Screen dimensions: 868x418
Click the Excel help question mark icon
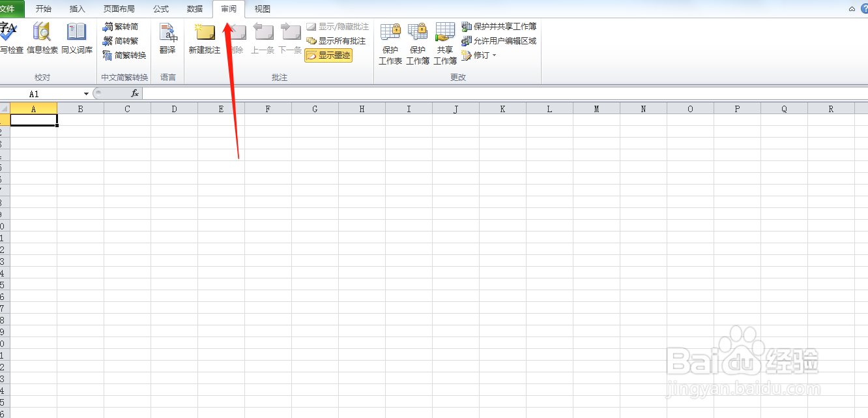(863, 8)
